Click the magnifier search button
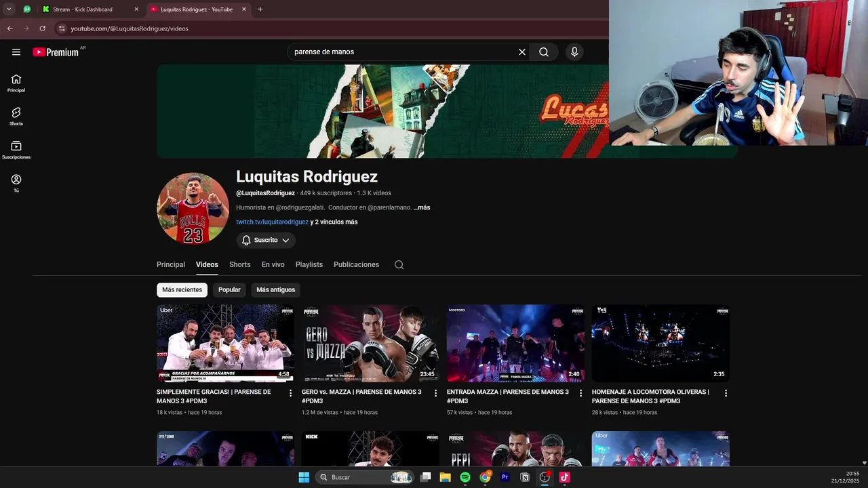Viewport: 868px width, 488px height. (x=544, y=52)
